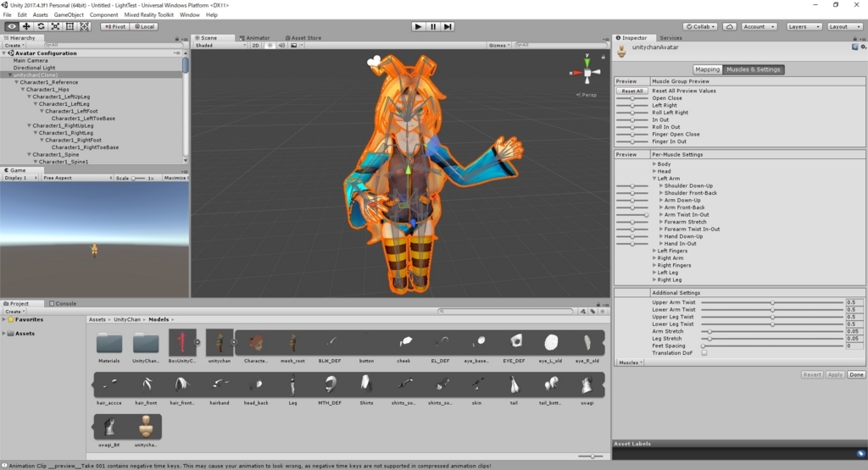Click the Hierarchy panel lock icon

[x=177, y=39]
